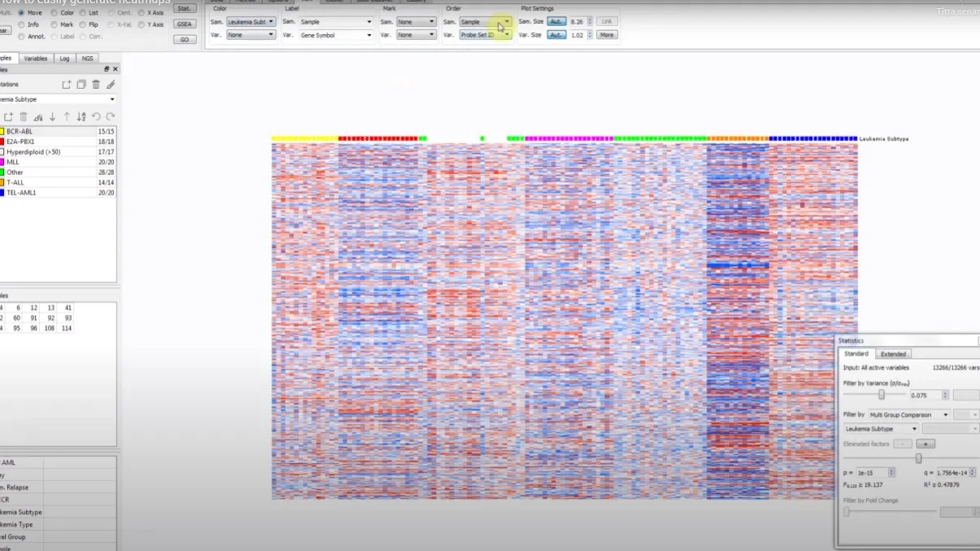Open the Color Sam. Leukemia Subtype dropdown
Image resolution: width=980 pixels, height=551 pixels.
[x=251, y=22]
